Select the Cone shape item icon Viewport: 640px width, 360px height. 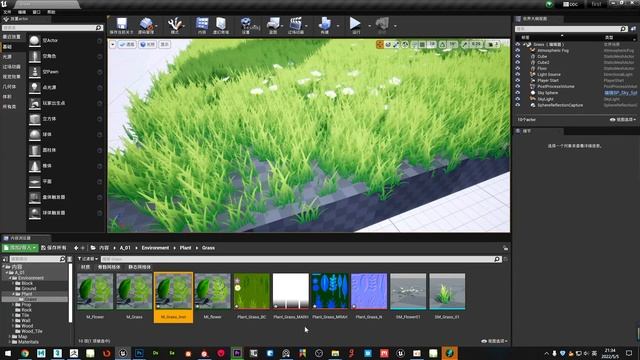[x=35, y=166]
